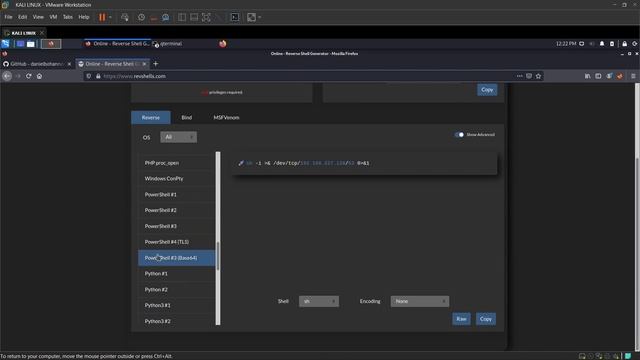Go back with Firefox back arrow
The width and height of the screenshot is (640, 360).
click(7, 76)
